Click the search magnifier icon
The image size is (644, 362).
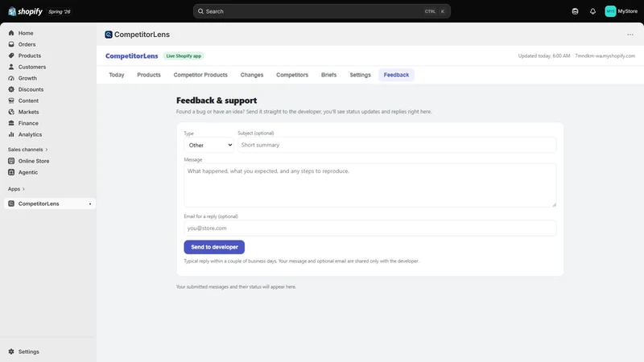pyautogui.click(x=200, y=11)
